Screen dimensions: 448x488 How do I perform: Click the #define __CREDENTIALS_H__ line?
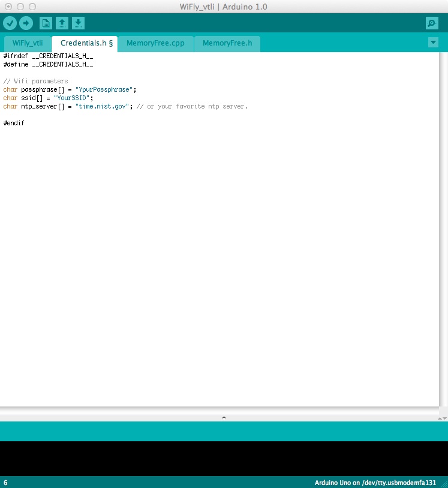(x=48, y=64)
